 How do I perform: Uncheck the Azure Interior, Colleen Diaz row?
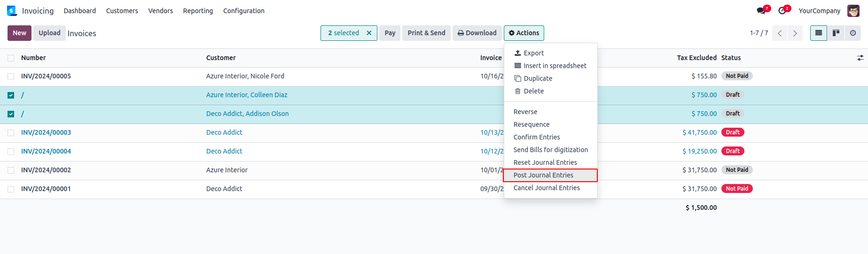(x=11, y=95)
